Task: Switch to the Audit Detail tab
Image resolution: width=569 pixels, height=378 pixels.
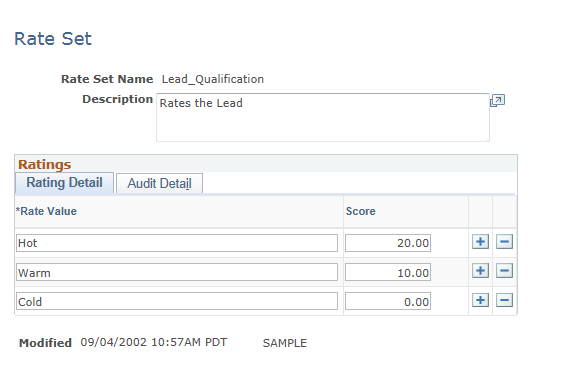Action: (x=159, y=183)
